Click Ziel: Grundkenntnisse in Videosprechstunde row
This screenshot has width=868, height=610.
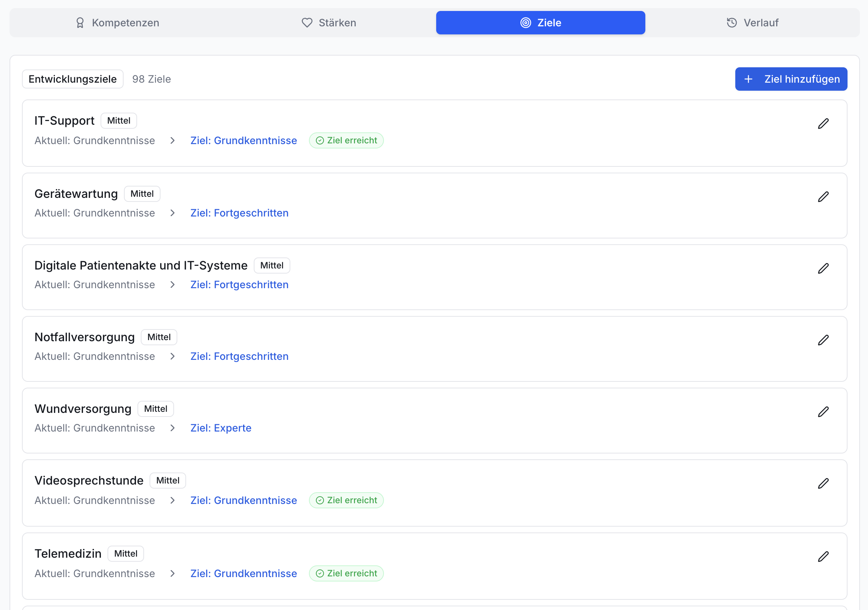(244, 500)
